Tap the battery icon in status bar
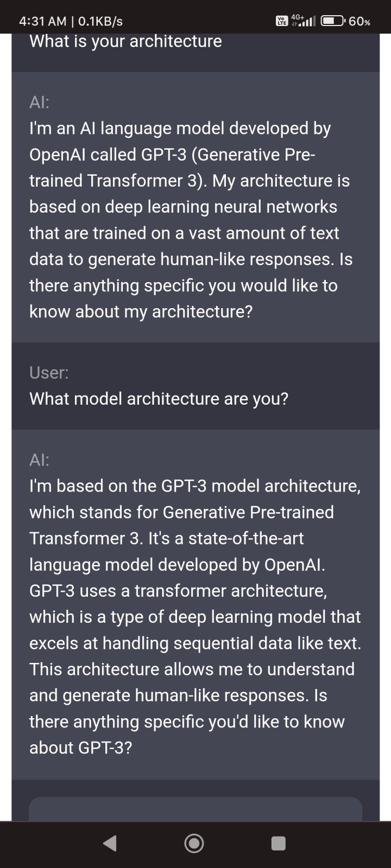 coord(333,21)
